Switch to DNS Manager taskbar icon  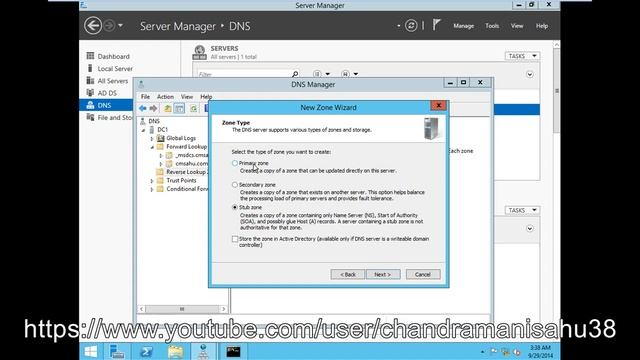(203, 351)
